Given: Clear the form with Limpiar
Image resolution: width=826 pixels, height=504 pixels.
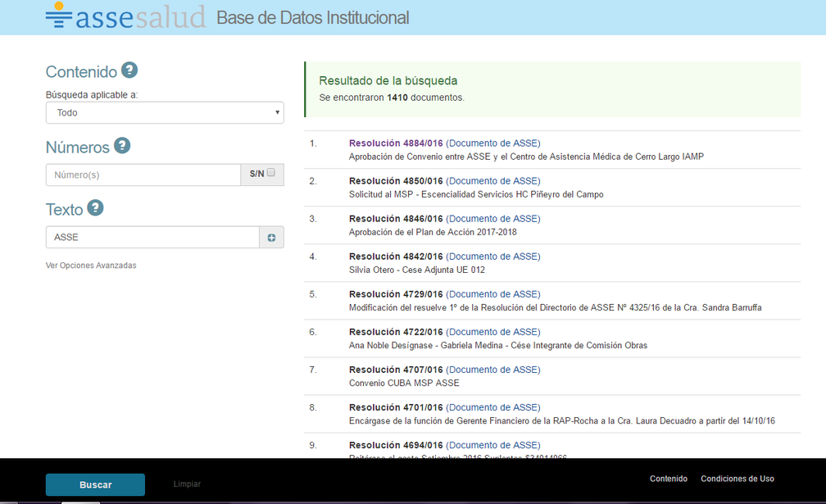Looking at the screenshot, I should coord(187,484).
